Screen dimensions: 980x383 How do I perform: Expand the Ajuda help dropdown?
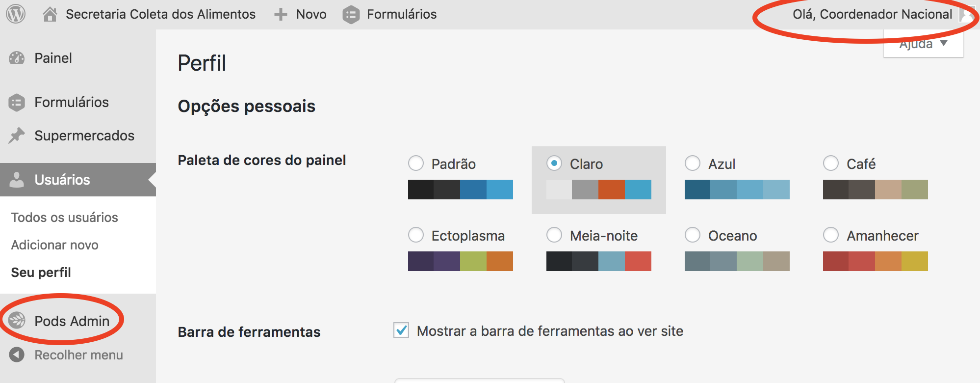(x=923, y=44)
